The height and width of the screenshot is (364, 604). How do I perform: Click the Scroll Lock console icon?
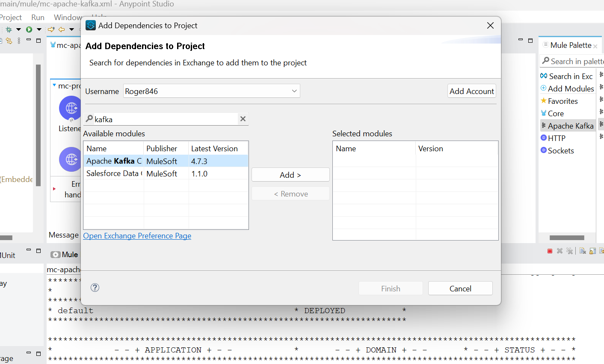(592, 251)
